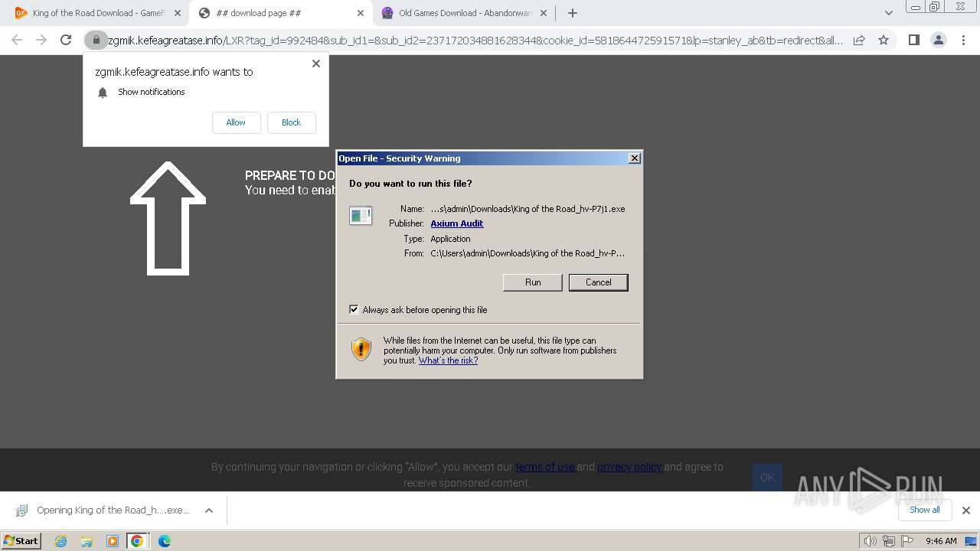The height and width of the screenshot is (551, 980).
Task: Click the King of the Road download item
Action: [103, 510]
